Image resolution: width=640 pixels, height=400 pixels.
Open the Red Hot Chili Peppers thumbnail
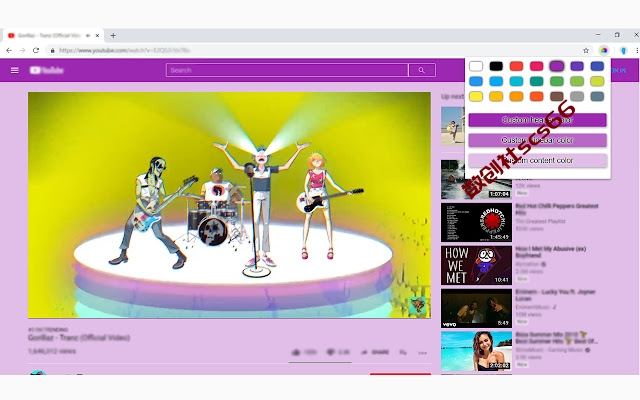[476, 222]
